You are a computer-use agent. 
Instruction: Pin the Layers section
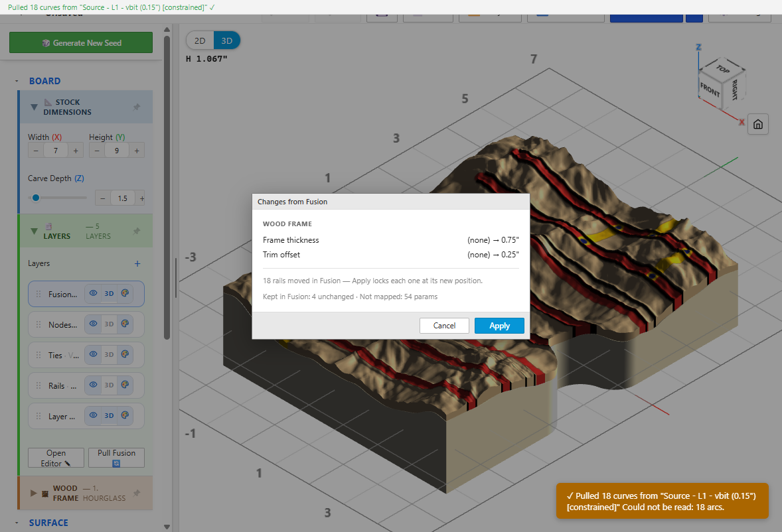point(137,231)
